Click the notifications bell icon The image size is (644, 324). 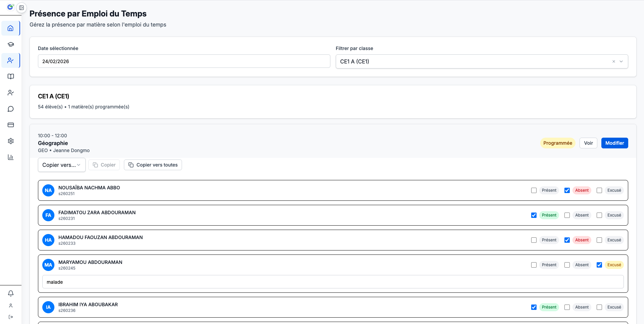[11, 293]
